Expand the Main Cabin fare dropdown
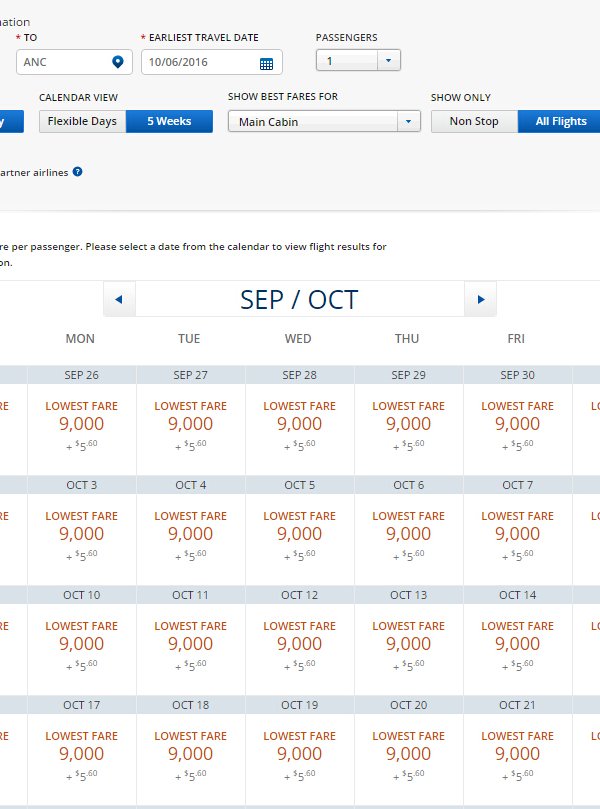This screenshot has height=809, width=600. pos(324,122)
